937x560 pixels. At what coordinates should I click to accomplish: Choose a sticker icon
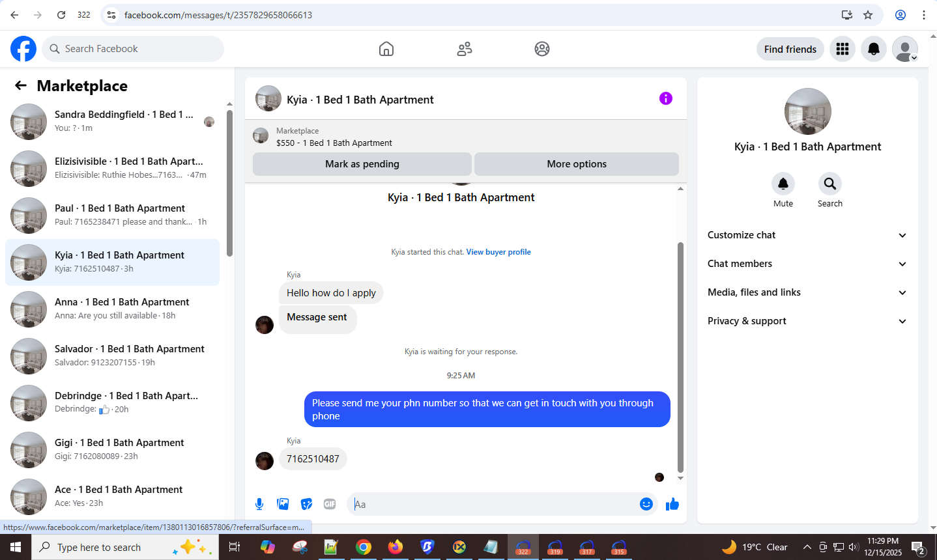[306, 504]
